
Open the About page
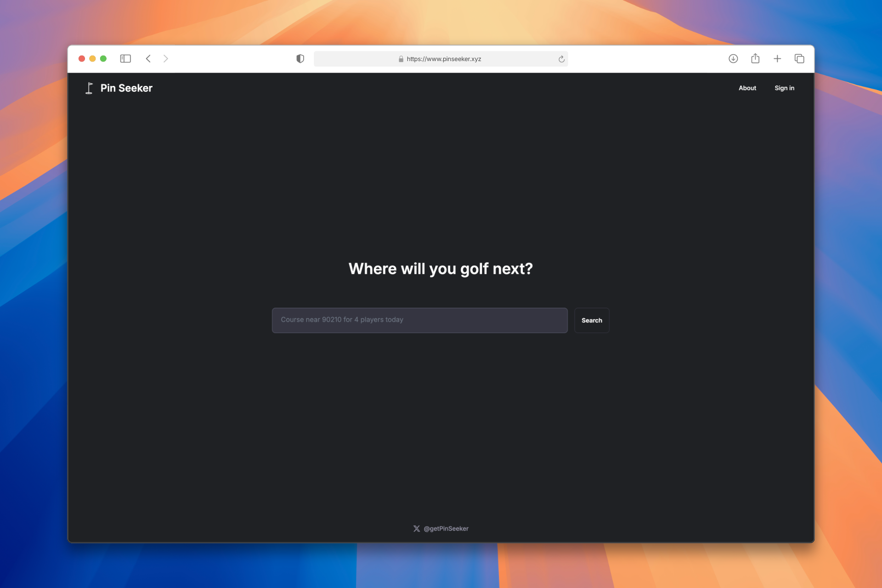click(747, 88)
